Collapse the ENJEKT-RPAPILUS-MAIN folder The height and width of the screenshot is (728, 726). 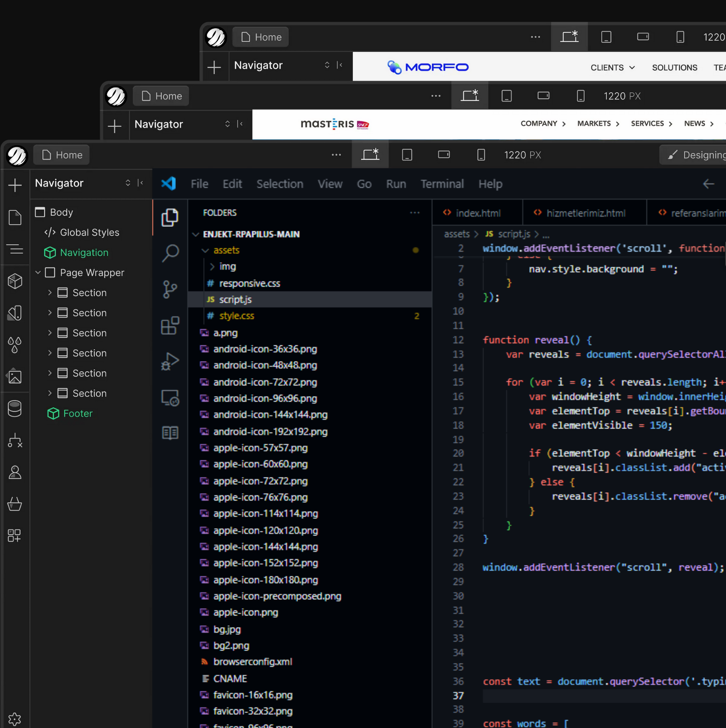(x=196, y=234)
